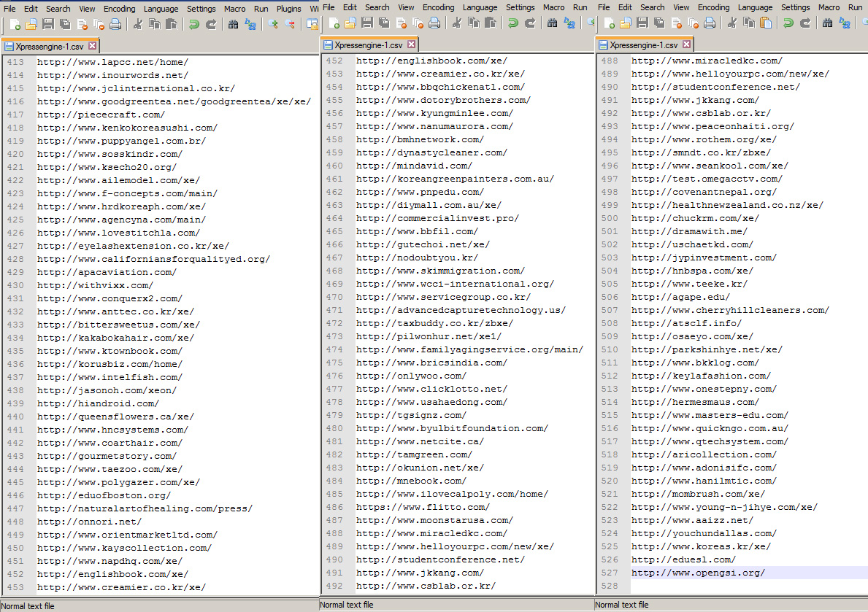The width and height of the screenshot is (868, 612).
Task: Click Copy icon in middle window toolbar
Action: (x=474, y=23)
